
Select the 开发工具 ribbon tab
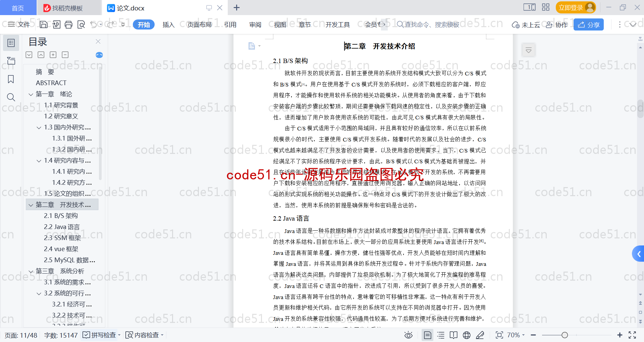[337, 24]
